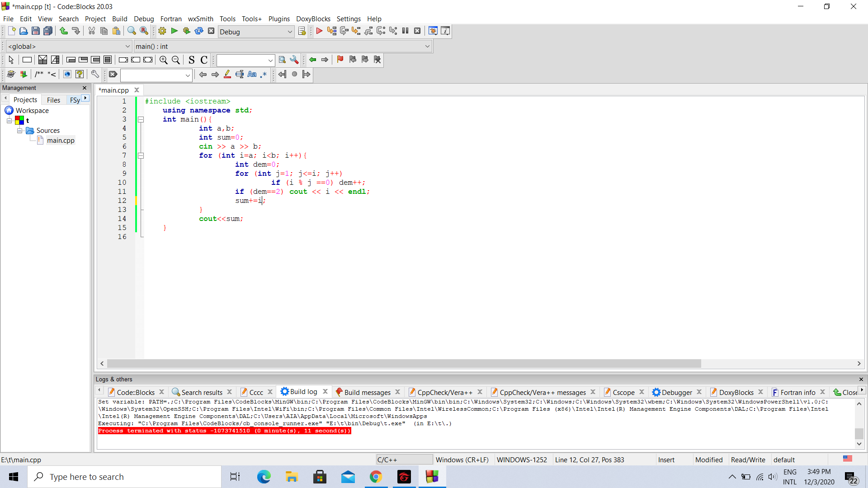868x488 pixels.
Task: Open the global scope dropdown
Action: click(x=127, y=47)
